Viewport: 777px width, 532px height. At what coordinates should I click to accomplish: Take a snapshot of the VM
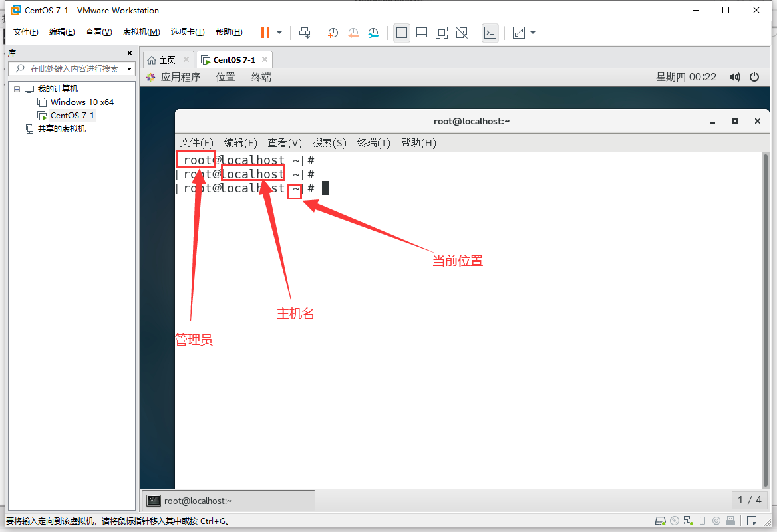[333, 33]
